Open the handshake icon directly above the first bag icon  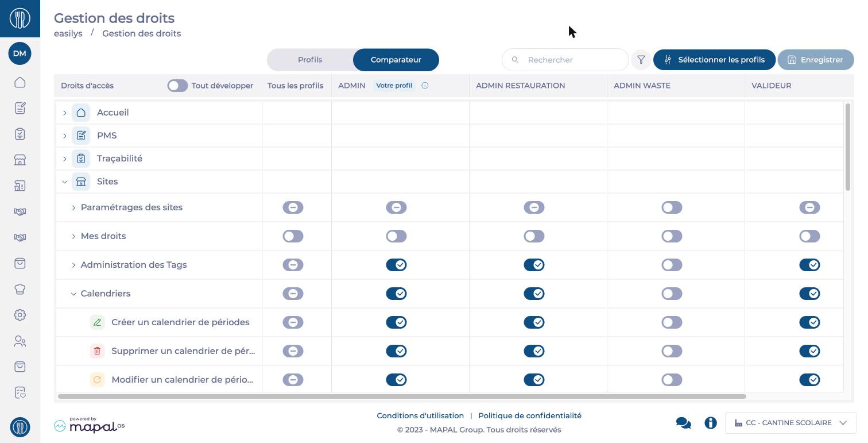click(20, 237)
